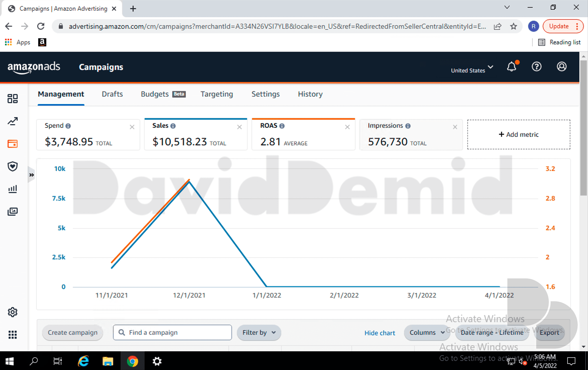Switch to the Drafts tab
This screenshot has height=370, width=588.
click(x=112, y=94)
